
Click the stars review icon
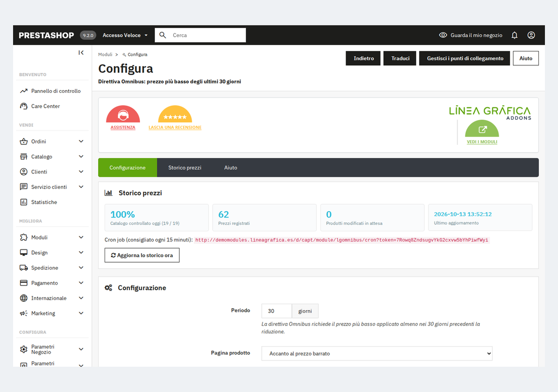click(175, 114)
